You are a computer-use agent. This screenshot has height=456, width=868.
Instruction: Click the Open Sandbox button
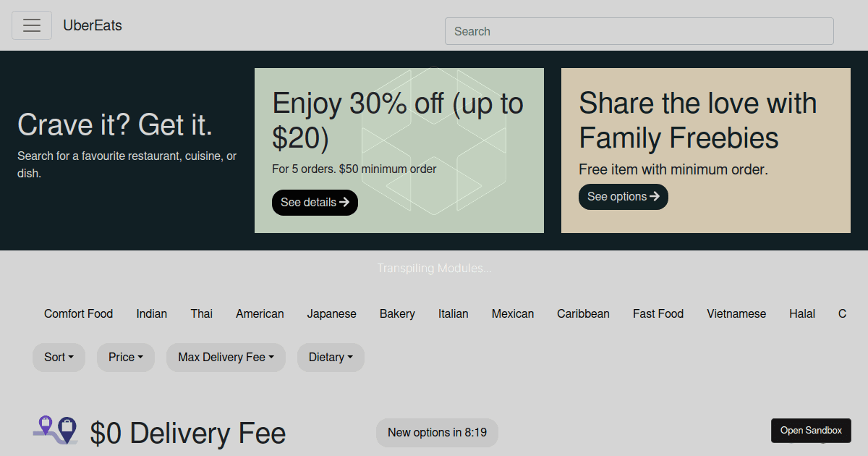811,431
